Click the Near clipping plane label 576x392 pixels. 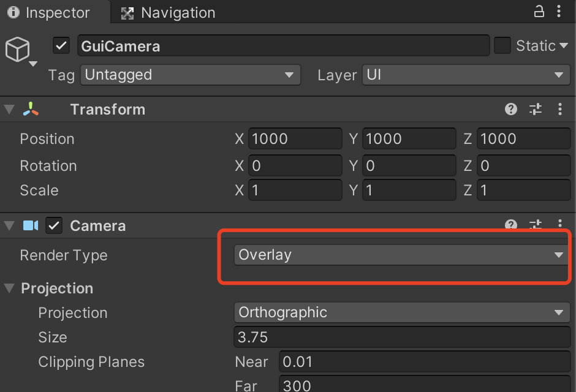[x=251, y=362]
